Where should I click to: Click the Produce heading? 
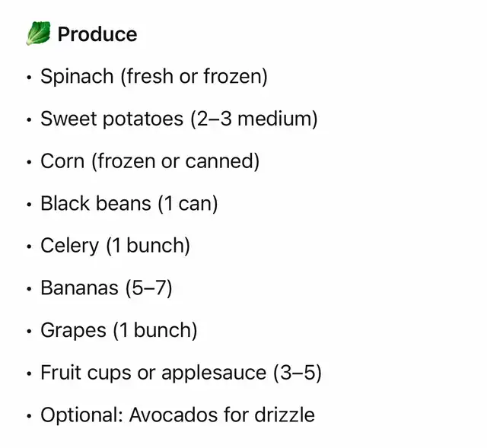coord(97,34)
